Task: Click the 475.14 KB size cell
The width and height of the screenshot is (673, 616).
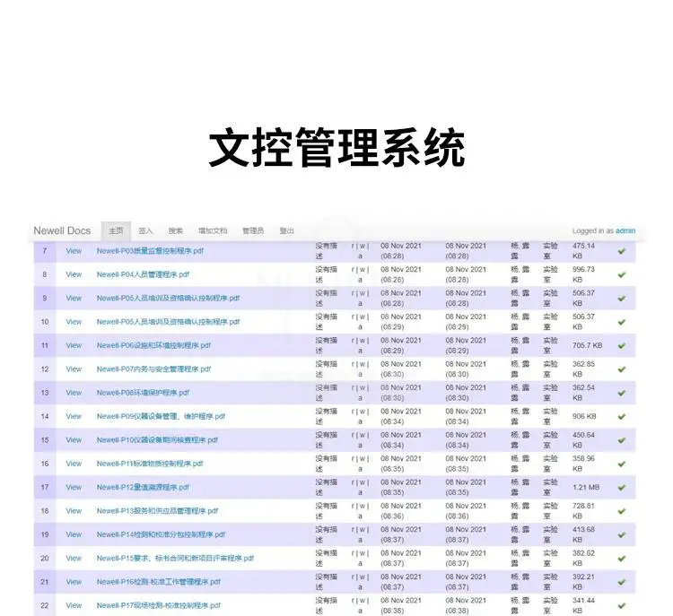Action: point(583,251)
